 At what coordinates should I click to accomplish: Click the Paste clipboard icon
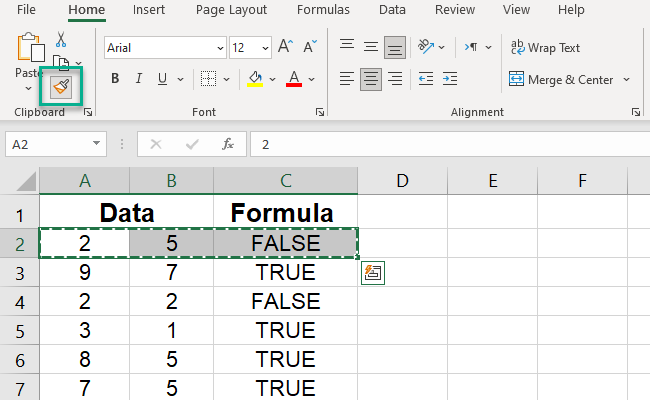point(32,48)
